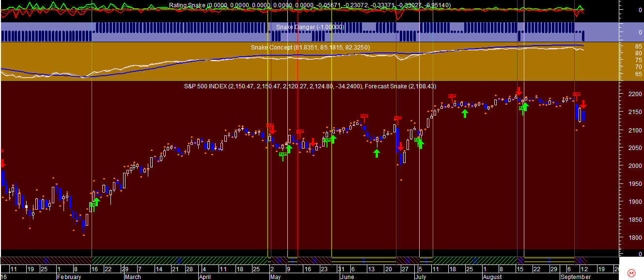Click the green up arrow at early July

420,144
